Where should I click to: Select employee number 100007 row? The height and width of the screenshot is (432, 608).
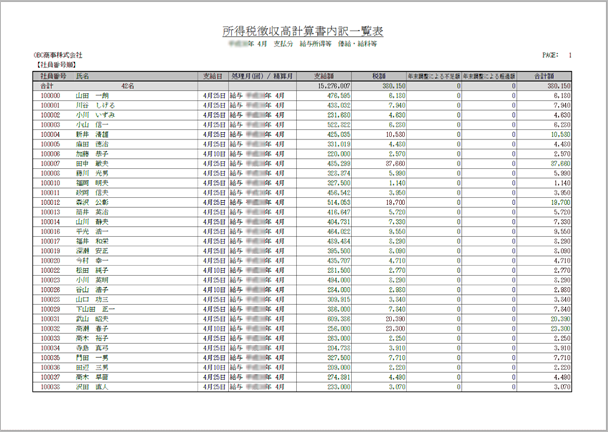tap(302, 164)
